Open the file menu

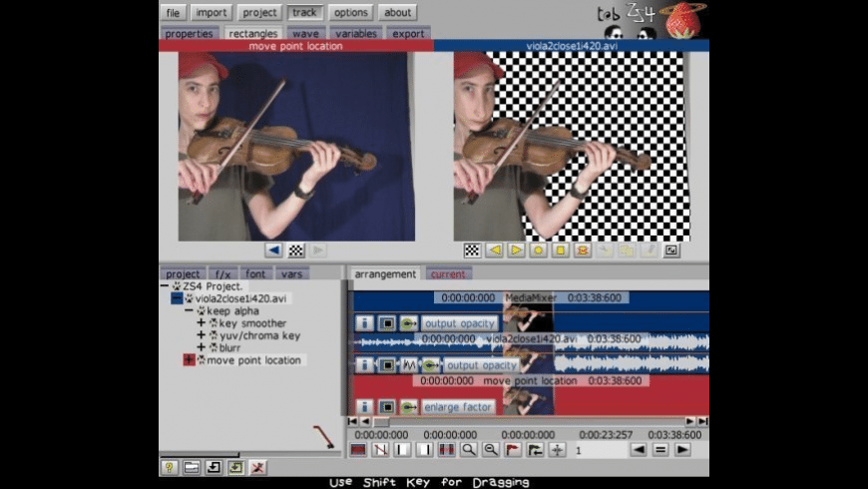[174, 12]
